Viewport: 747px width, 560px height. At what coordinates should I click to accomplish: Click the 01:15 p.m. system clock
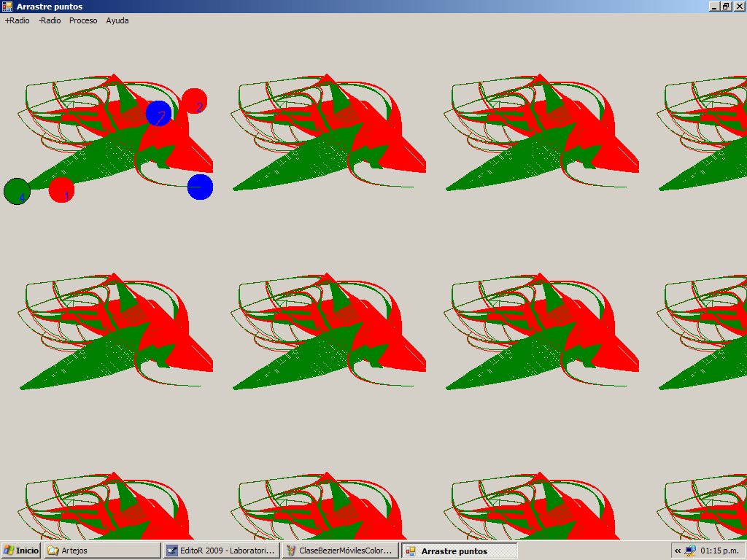719,551
